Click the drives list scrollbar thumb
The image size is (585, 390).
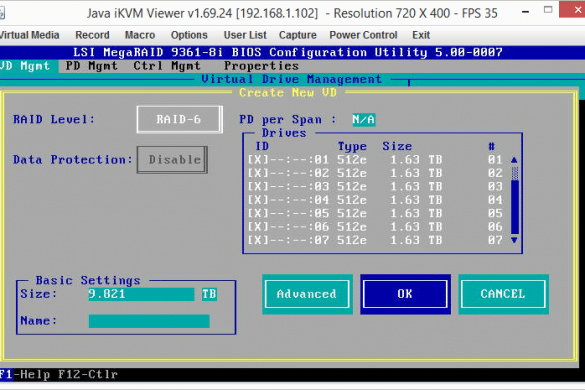pos(515,173)
